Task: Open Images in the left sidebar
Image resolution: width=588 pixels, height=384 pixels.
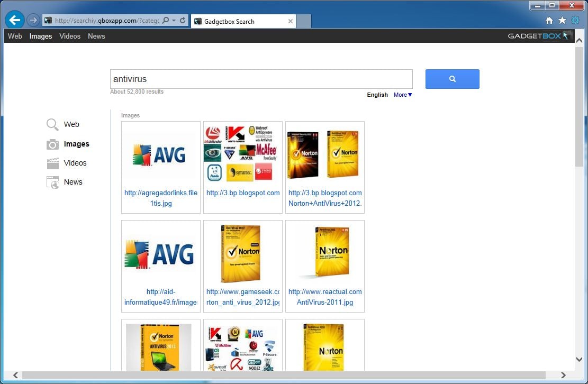Action: (77, 144)
